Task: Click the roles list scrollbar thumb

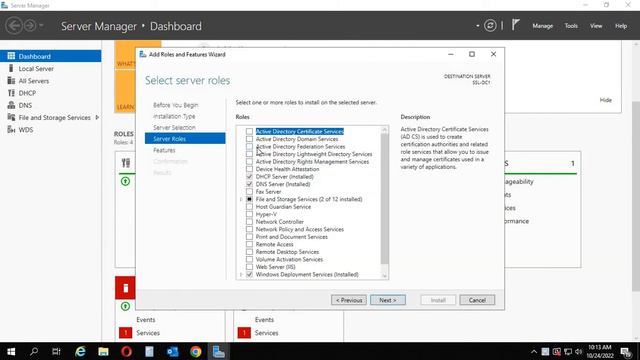Action: click(x=384, y=198)
